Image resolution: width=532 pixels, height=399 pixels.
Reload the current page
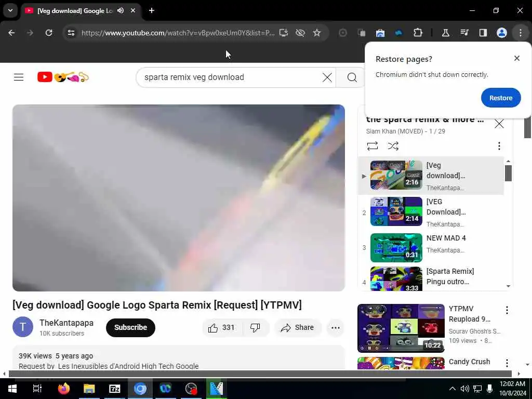[49, 33]
